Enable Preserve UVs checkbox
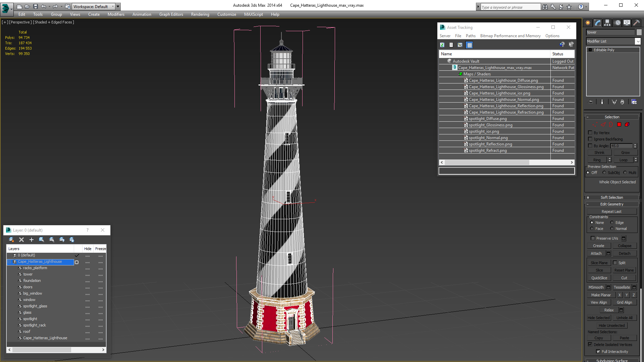The image size is (644, 362). click(x=593, y=238)
